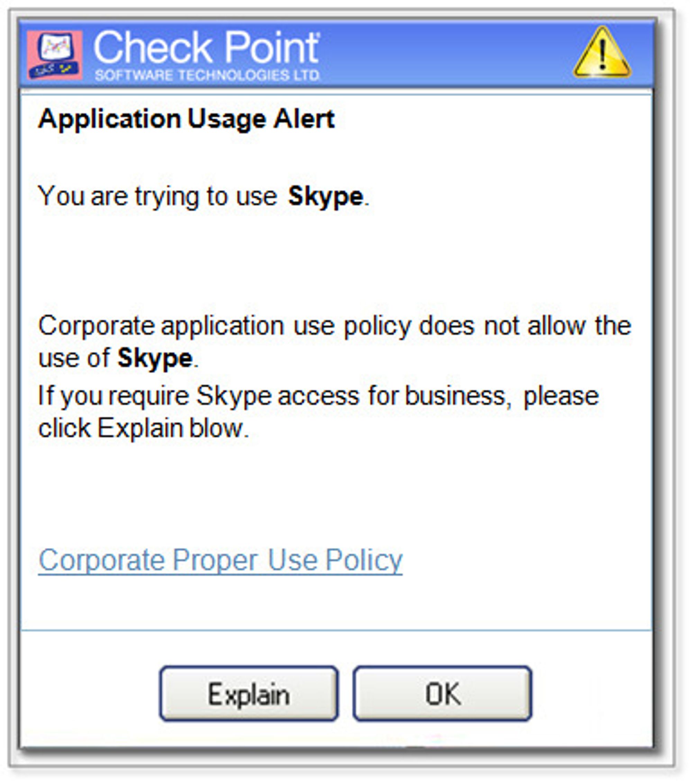Click the yellow warning triangle icon

tap(602, 53)
